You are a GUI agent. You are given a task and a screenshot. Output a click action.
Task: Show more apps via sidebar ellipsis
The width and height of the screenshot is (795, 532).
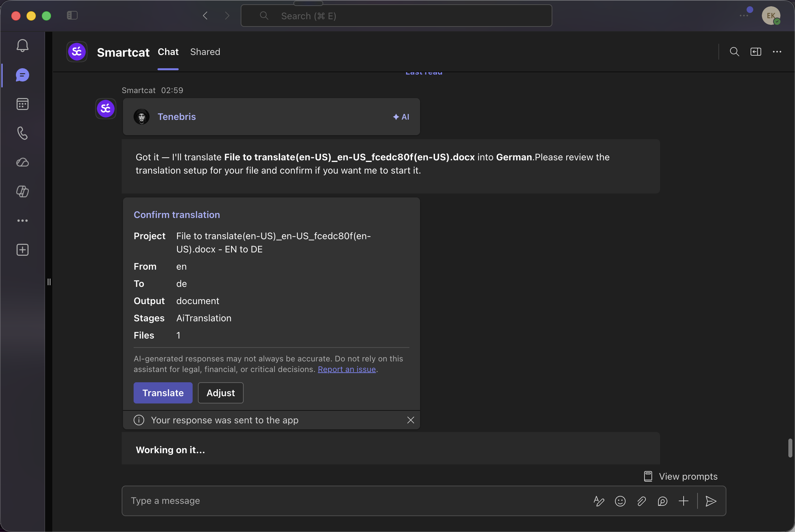click(x=23, y=221)
